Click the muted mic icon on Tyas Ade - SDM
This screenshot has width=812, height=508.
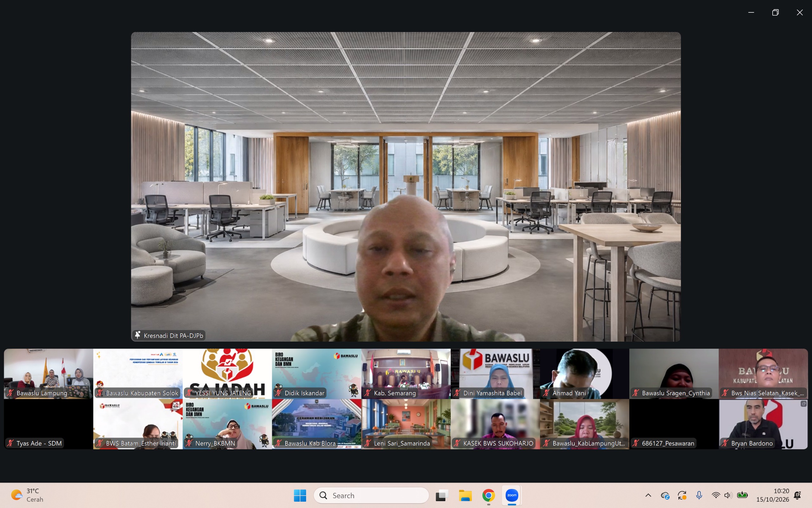(10, 443)
